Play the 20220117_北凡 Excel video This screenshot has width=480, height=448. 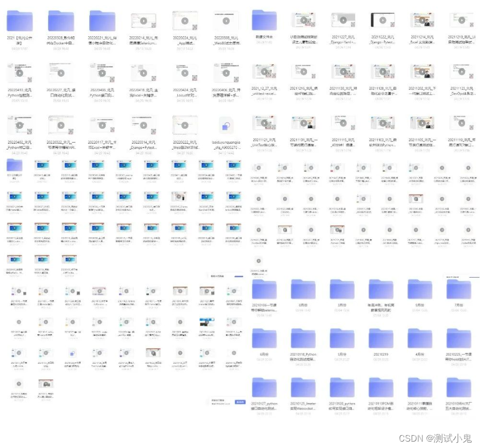[x=102, y=125]
